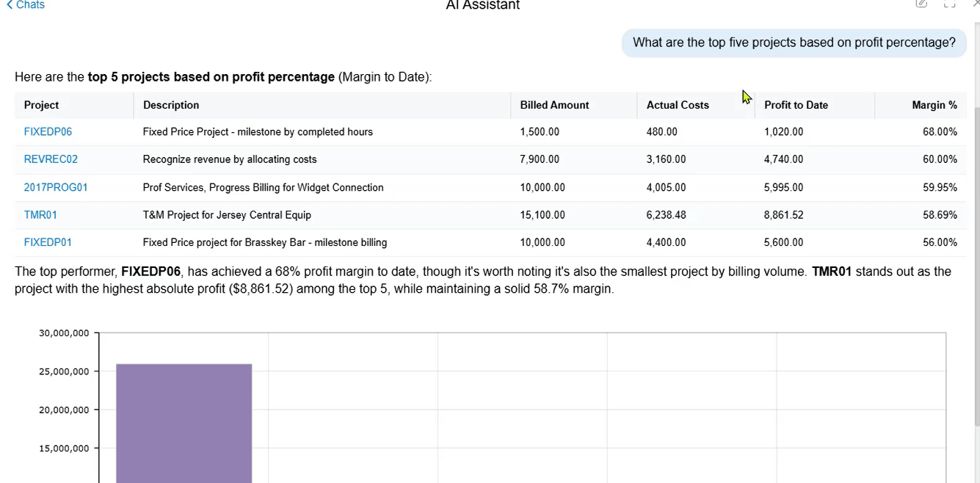The image size is (980, 483).
Task: Click actual costs 4,005.00
Action: pyautogui.click(x=666, y=187)
